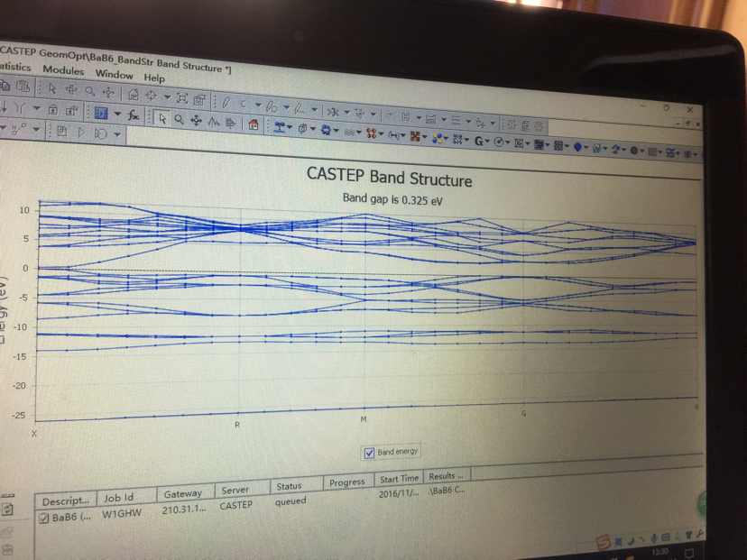Click the chart peaks graph icon
The width and height of the screenshot is (747, 560).
214,122
